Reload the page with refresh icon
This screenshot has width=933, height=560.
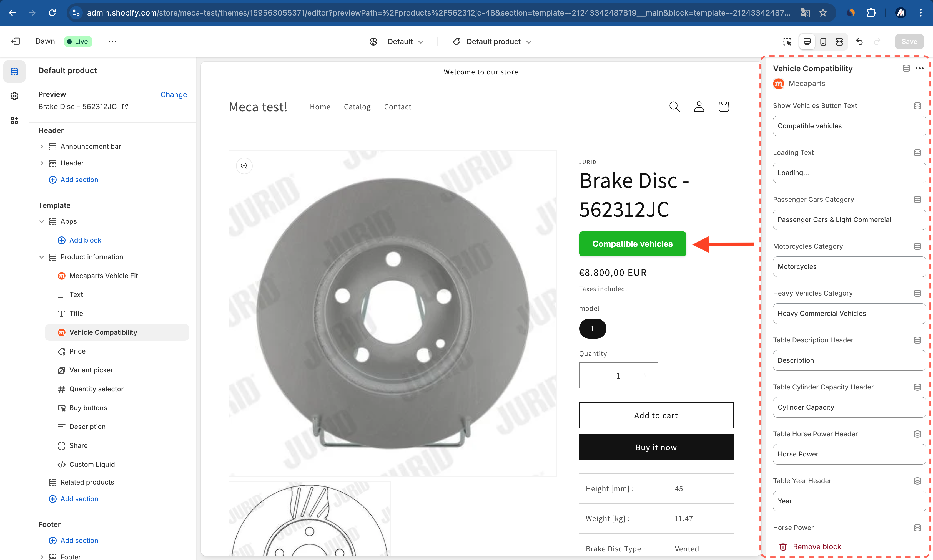pos(52,13)
